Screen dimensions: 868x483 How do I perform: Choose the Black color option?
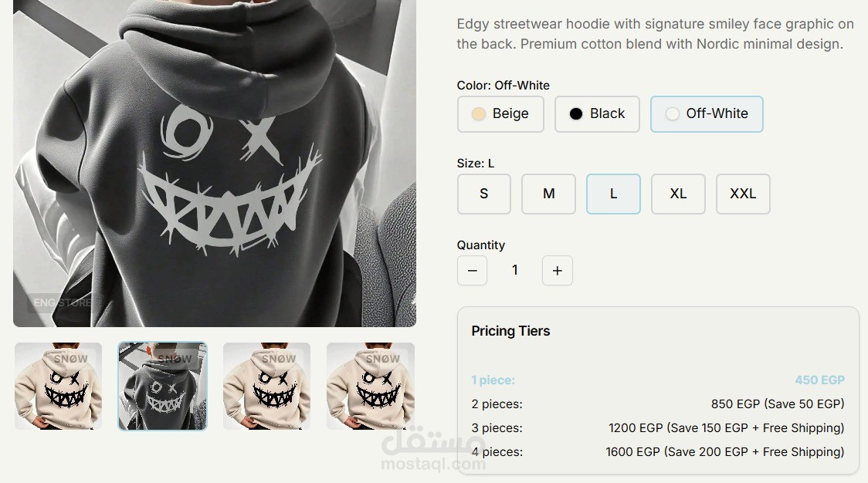point(597,114)
